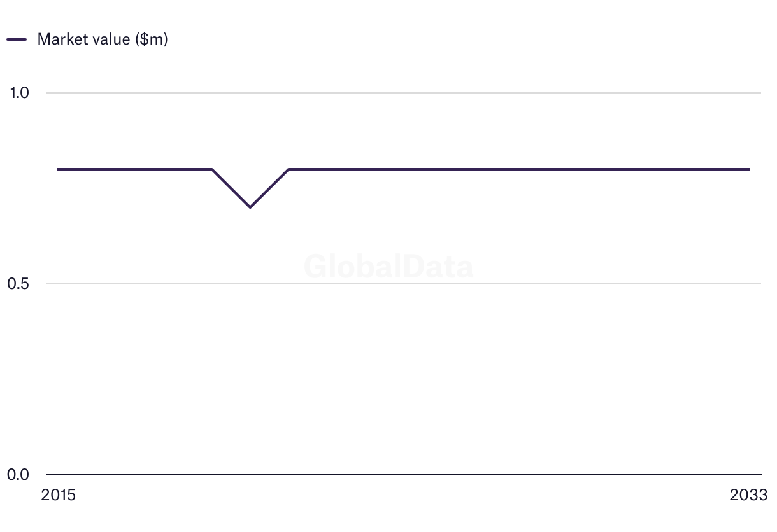
Task: Click the rightmost end point of the line
Action: click(x=750, y=169)
